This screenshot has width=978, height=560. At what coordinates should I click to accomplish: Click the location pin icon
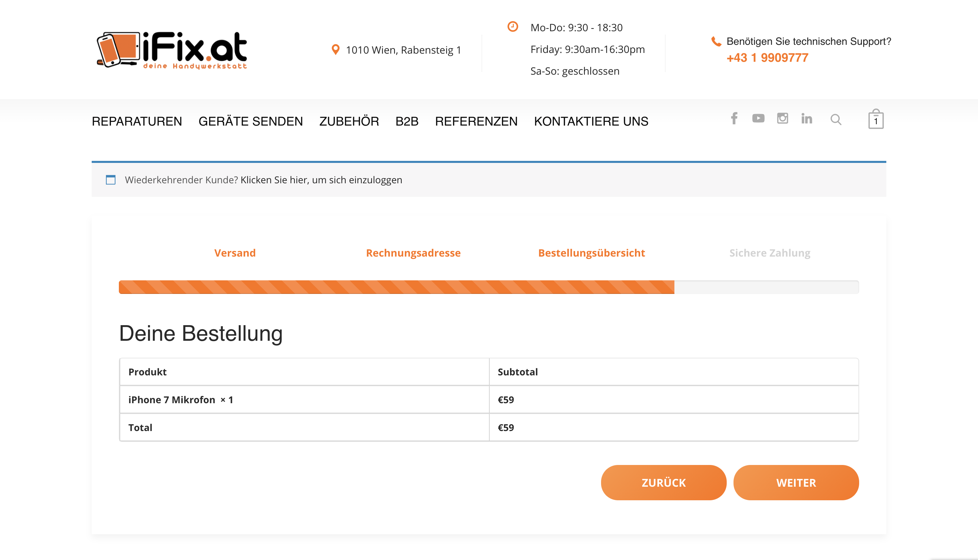coord(336,50)
